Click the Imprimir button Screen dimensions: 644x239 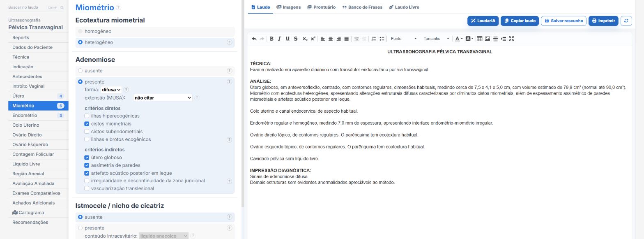click(x=603, y=21)
